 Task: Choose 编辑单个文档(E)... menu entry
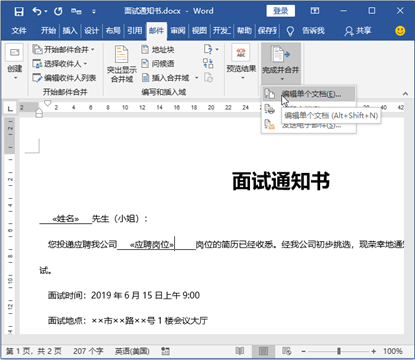309,94
